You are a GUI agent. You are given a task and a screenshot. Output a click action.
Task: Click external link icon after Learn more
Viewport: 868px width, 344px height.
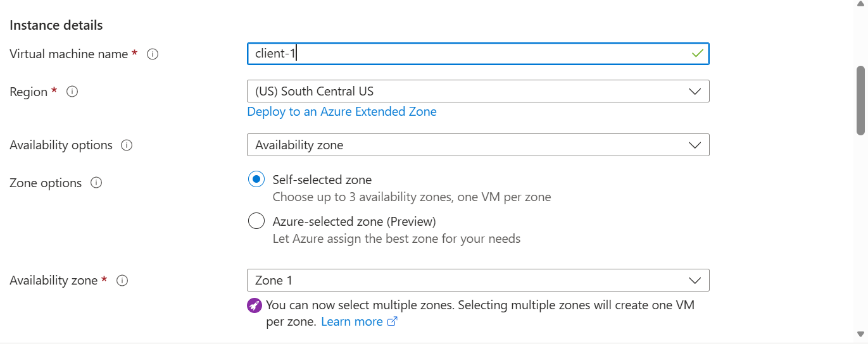[x=393, y=322]
